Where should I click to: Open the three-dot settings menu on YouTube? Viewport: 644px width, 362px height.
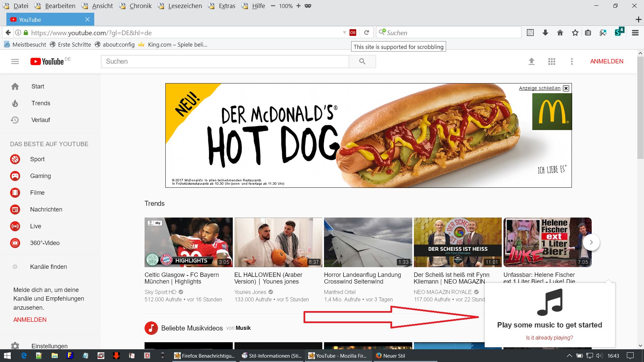click(x=572, y=61)
